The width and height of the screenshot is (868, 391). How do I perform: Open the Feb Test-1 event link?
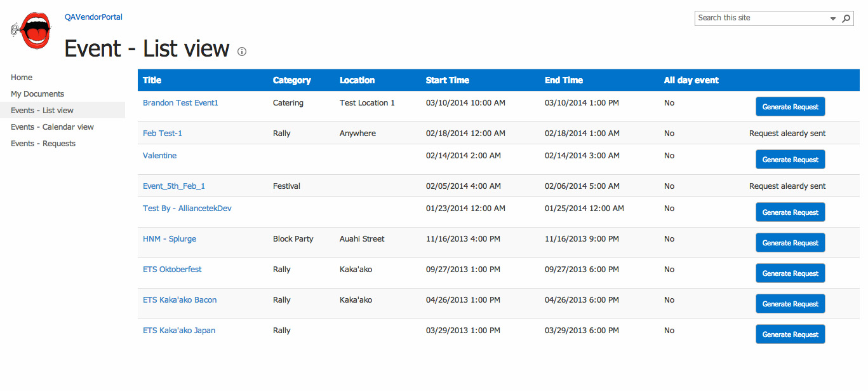click(163, 134)
